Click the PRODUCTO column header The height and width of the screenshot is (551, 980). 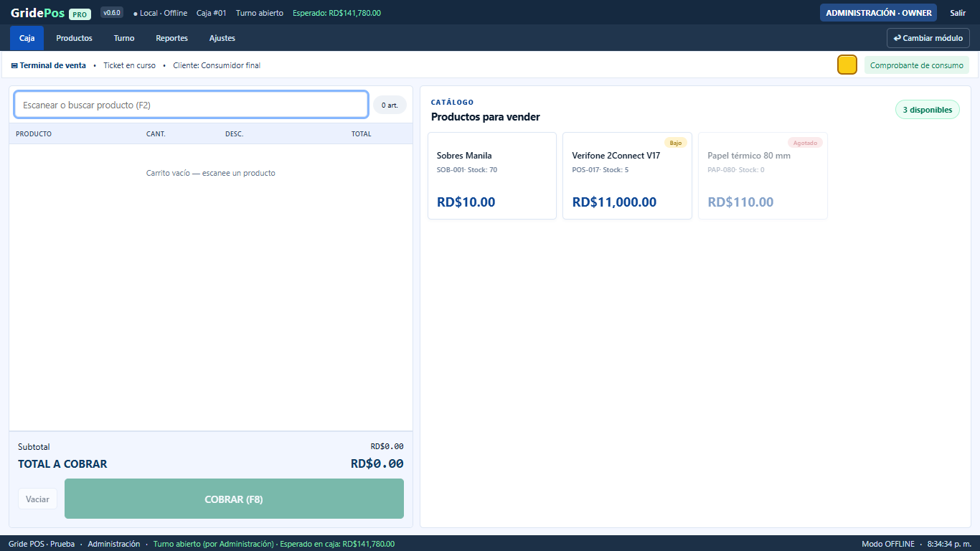pos(34,134)
